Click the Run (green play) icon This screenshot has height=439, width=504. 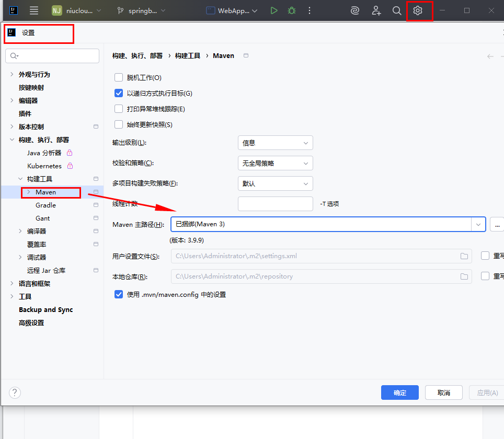click(274, 10)
